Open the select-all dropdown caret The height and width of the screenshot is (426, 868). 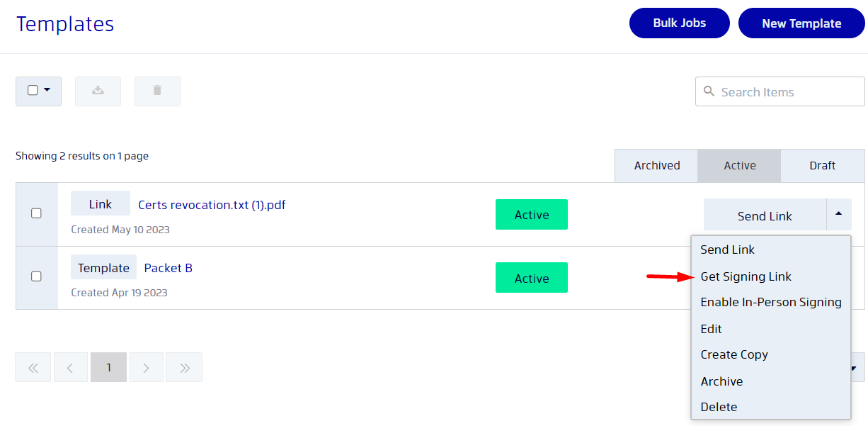click(x=47, y=90)
